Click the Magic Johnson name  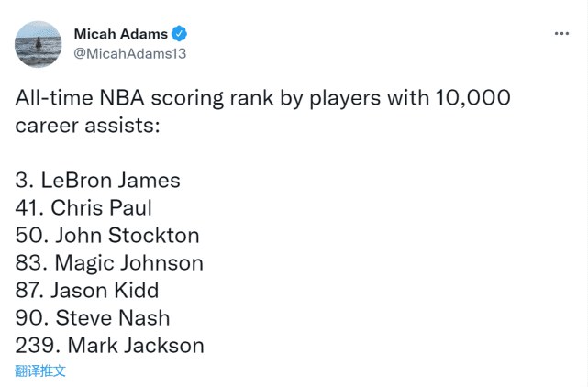(128, 262)
